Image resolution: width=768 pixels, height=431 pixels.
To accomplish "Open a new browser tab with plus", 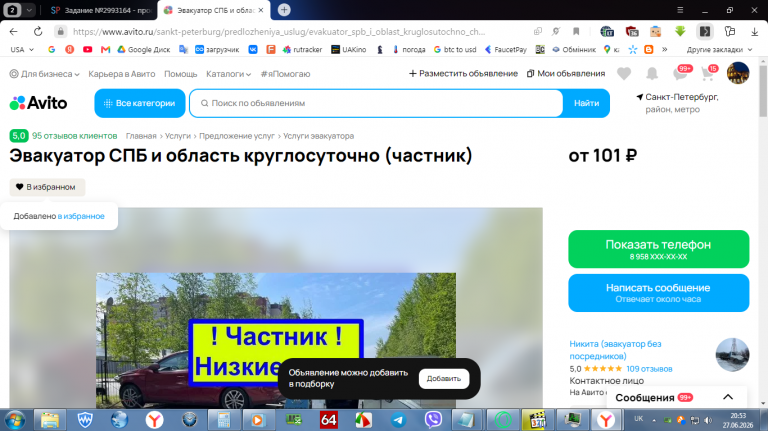I will [x=284, y=10].
